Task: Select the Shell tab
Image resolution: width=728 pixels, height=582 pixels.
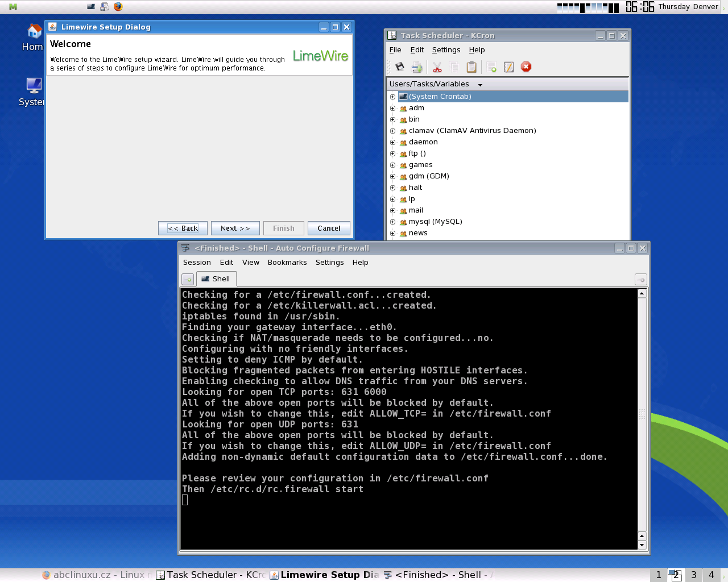Action: point(216,279)
